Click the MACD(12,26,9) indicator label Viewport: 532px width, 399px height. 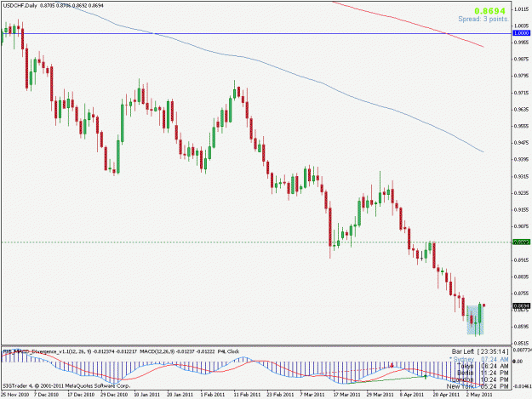(157, 351)
